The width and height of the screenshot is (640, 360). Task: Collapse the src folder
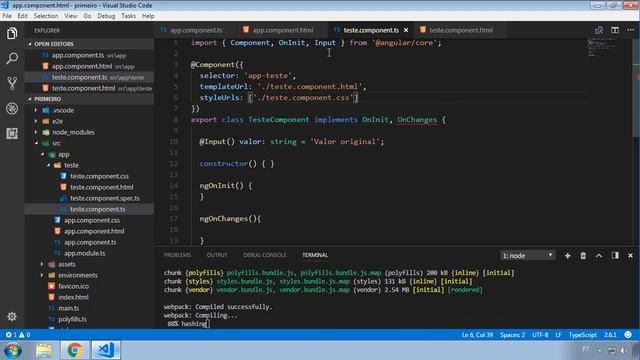(x=36, y=143)
